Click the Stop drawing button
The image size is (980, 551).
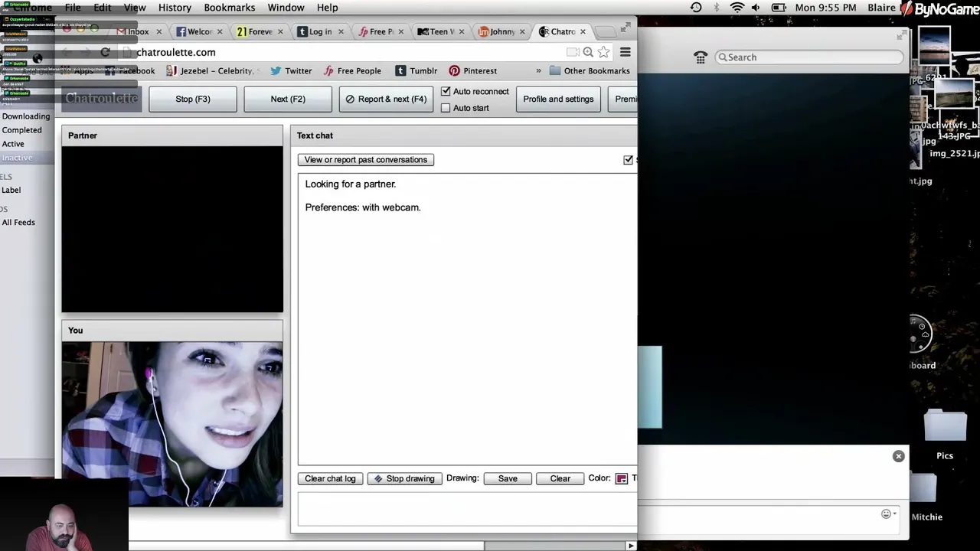click(x=405, y=479)
